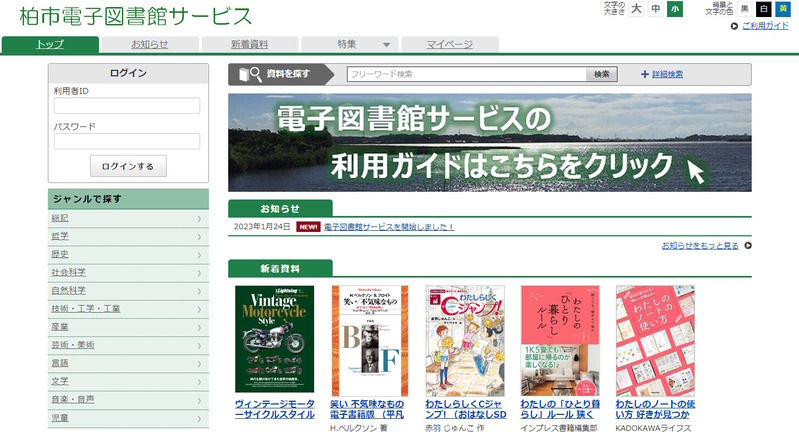Open the 電子図書館サービスを開始しました！ notice
799x432 pixels.
pos(389,227)
